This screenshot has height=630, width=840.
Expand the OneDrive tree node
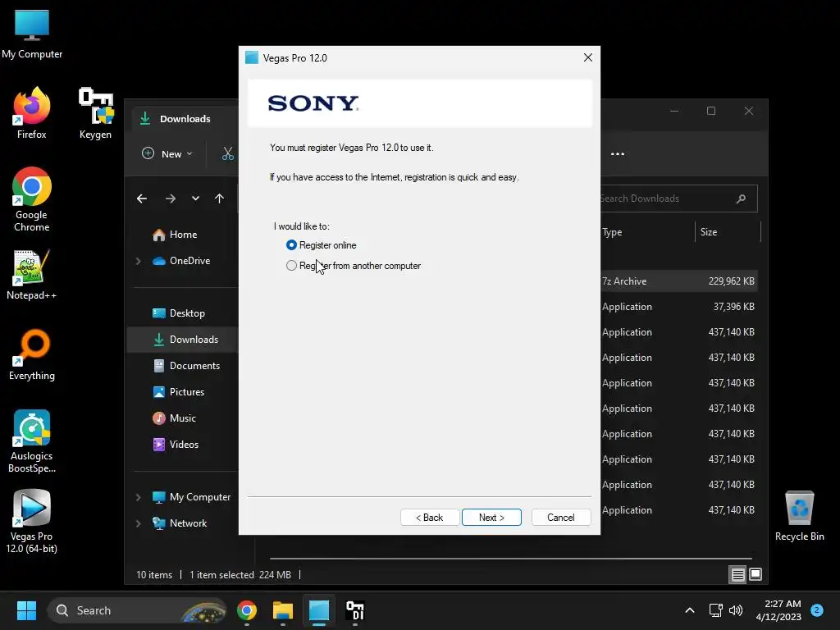[138, 261]
